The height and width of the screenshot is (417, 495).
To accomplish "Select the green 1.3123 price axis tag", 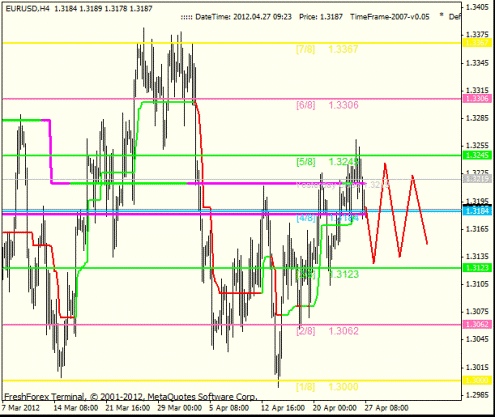I will [477, 268].
